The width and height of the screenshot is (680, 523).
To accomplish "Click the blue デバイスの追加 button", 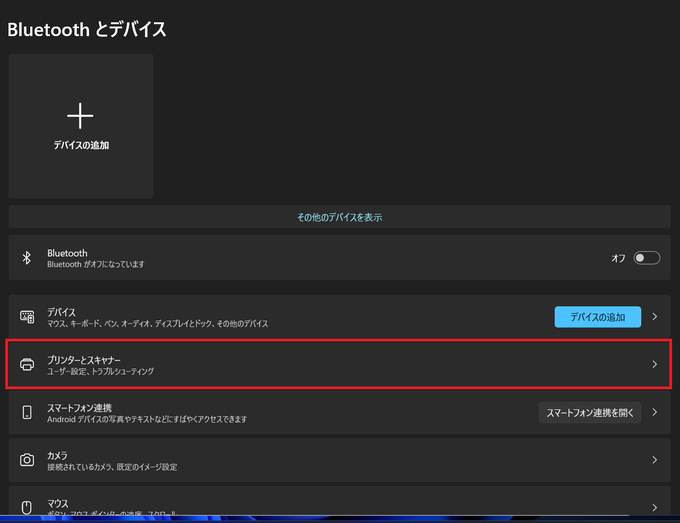I will (598, 317).
